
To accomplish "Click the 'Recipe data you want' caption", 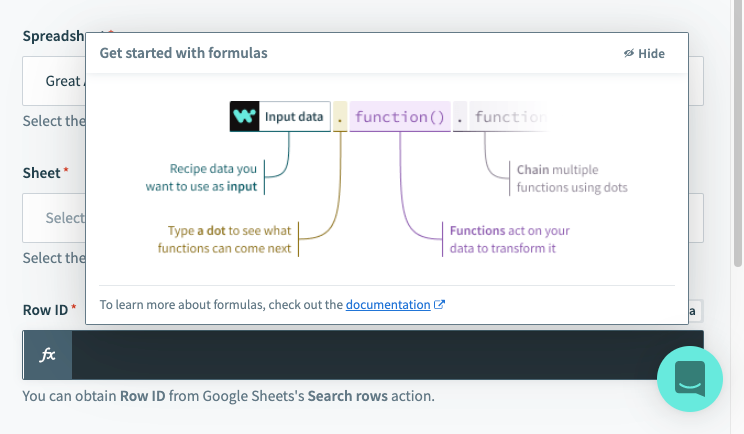I will click(201, 178).
